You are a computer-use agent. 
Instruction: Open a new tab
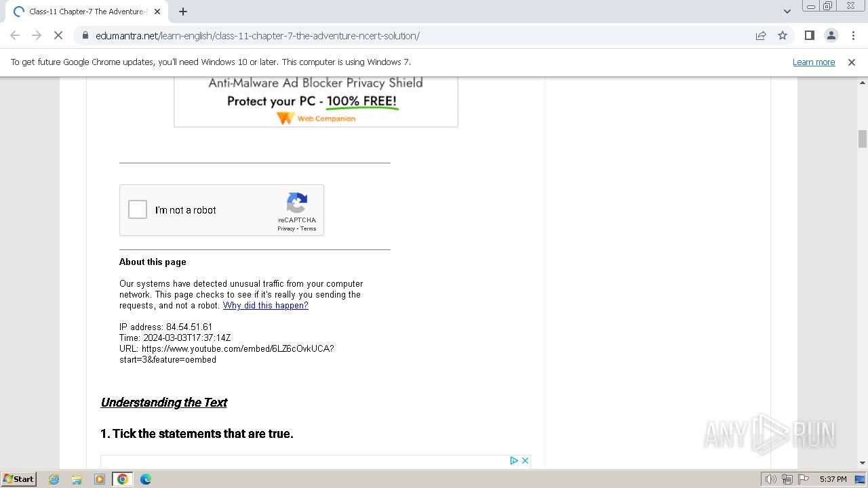(x=183, y=12)
